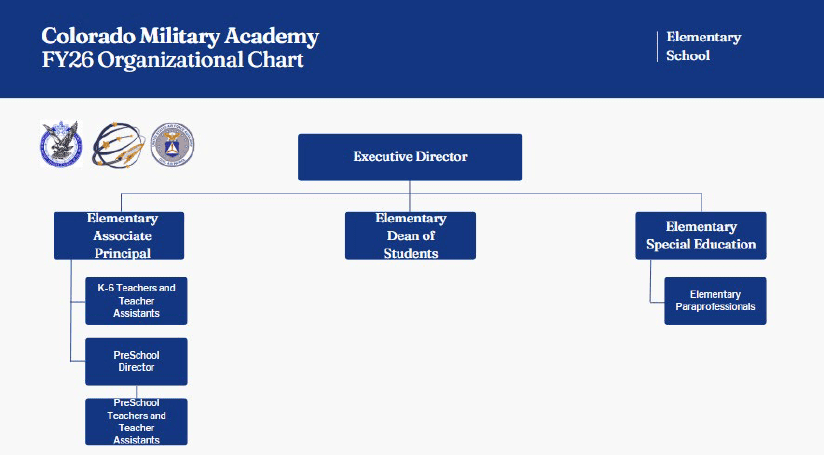Select the Elementary Paraprofessionals box

tap(715, 301)
